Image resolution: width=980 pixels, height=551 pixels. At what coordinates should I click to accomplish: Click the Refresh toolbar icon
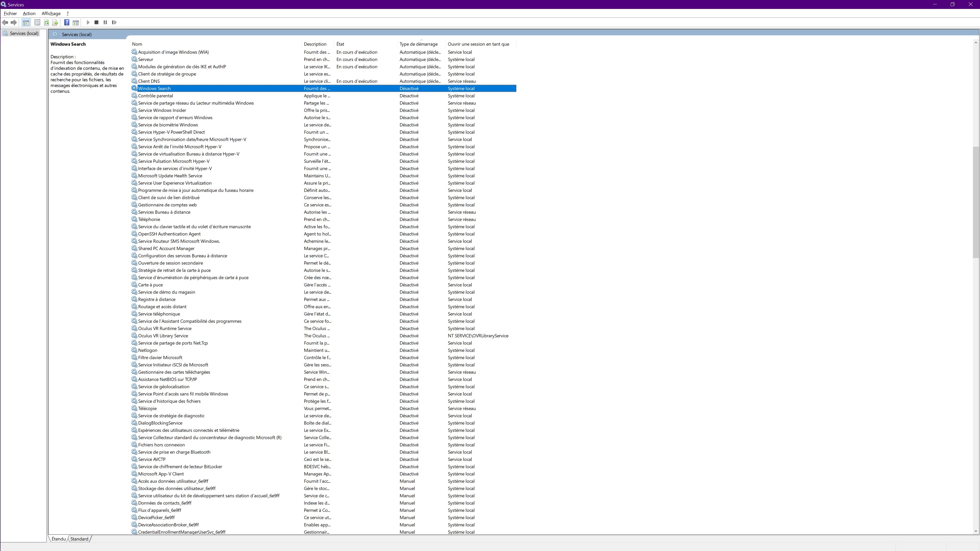46,22
